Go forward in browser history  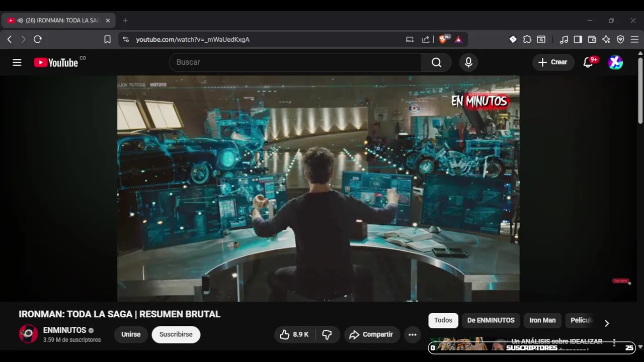[23, 39]
